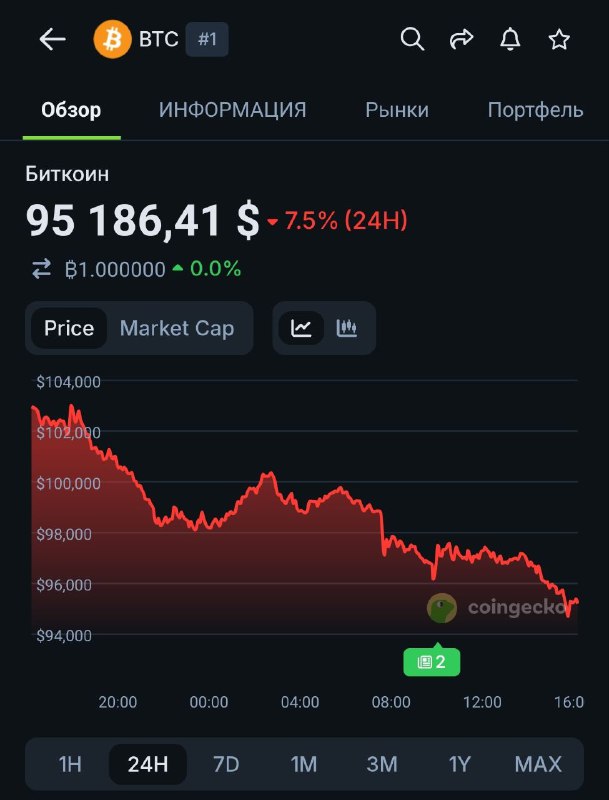Open the Портфель tab
This screenshot has height=800, width=609.
(x=534, y=110)
